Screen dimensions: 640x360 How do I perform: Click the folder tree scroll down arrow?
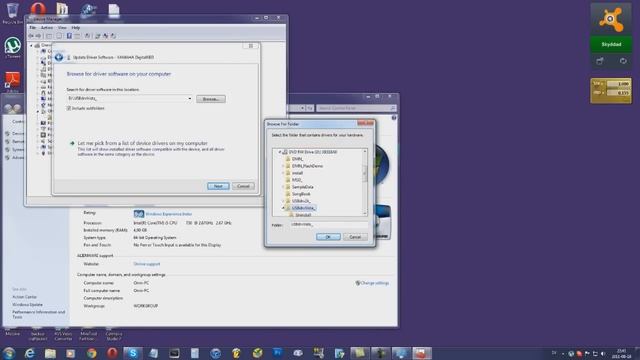[x=364, y=213]
